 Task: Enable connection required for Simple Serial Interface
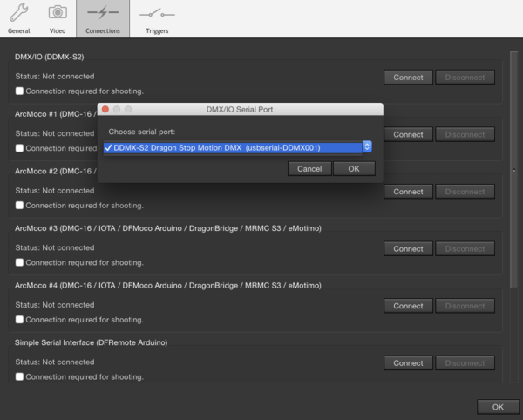[20, 376]
